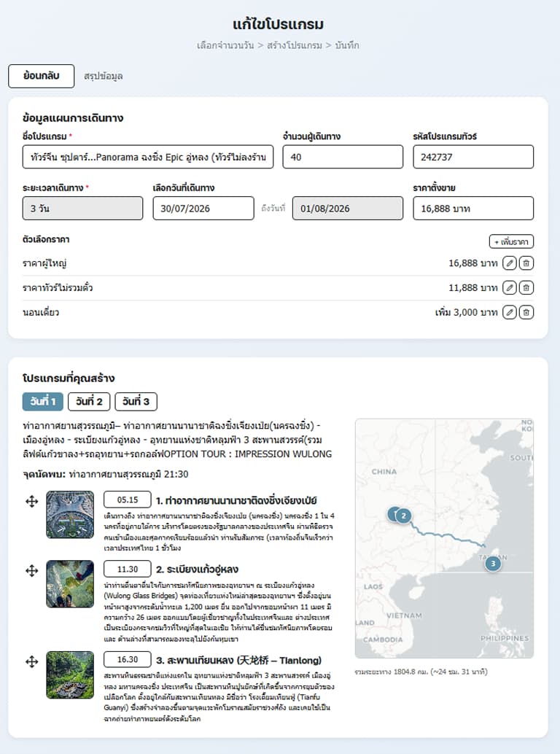Click map marker number 3

[x=493, y=564]
